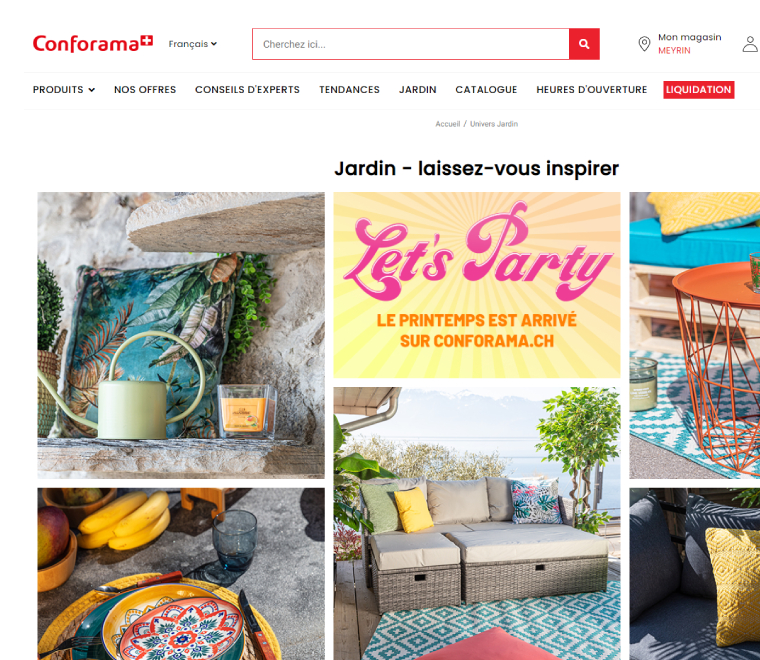Focus the Cherchez ici search field
The width and height of the screenshot is (760, 660).
[411, 44]
